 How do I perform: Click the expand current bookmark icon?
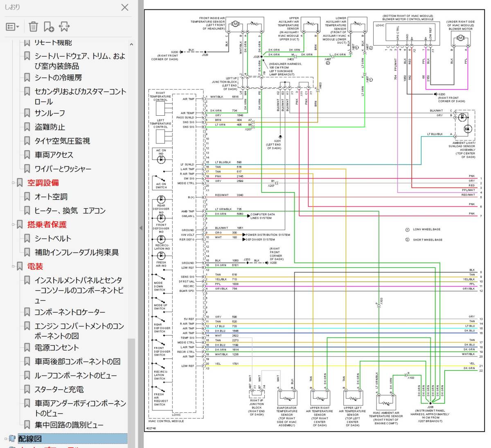pos(64,27)
